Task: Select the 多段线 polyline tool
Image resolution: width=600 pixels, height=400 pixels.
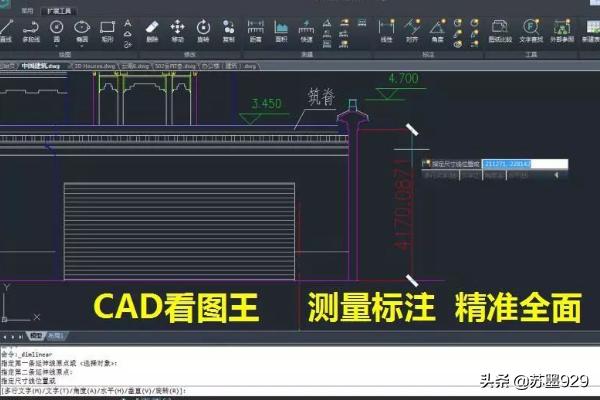Action: click(x=31, y=31)
